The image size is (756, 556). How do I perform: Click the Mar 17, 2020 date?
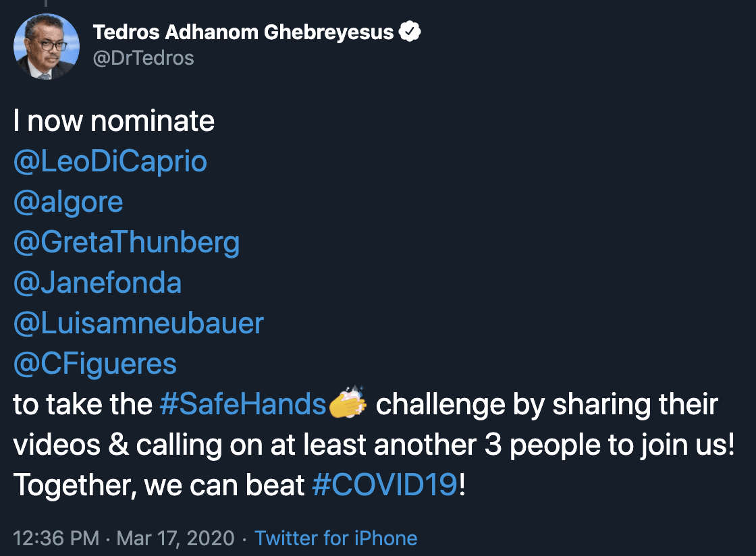click(x=175, y=538)
